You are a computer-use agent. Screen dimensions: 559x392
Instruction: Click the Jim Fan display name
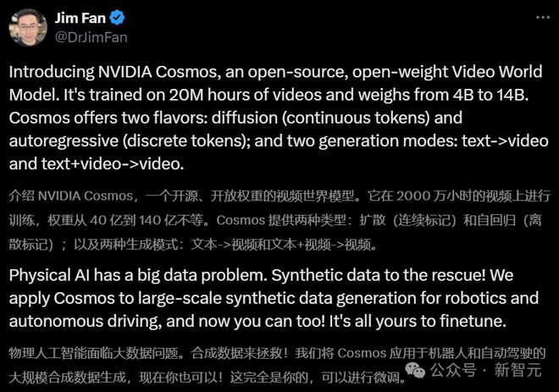80,18
